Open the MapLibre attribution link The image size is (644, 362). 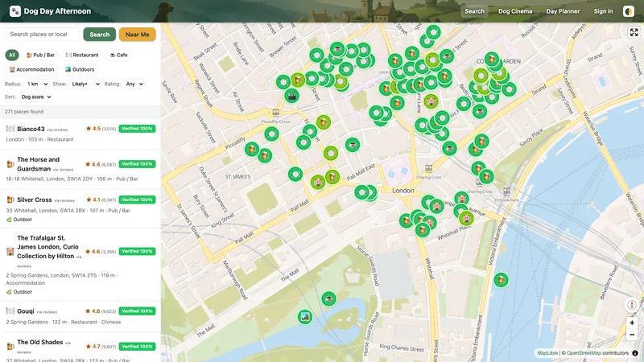pyautogui.click(x=547, y=353)
